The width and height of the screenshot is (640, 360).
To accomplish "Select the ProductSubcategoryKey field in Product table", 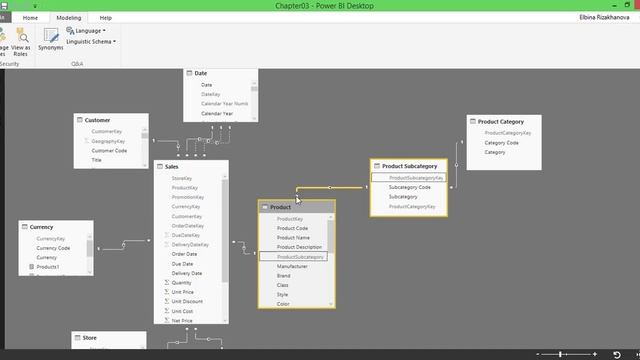I will pyautogui.click(x=293, y=257).
